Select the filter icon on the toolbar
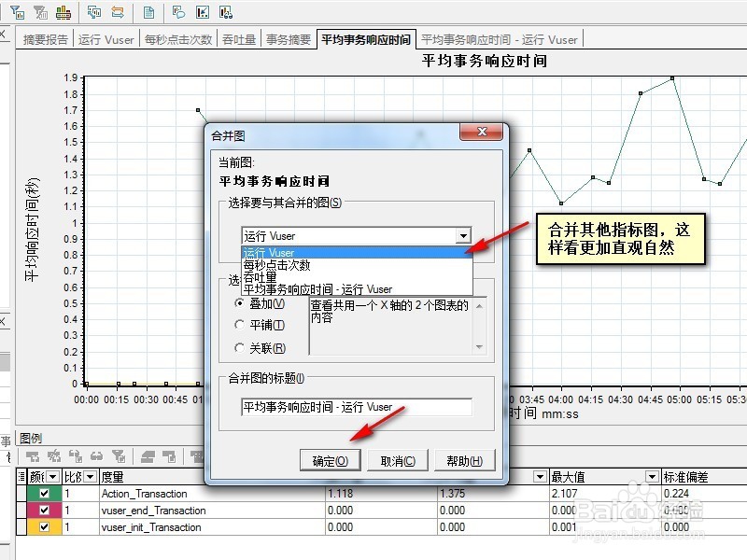Screen dimensions: 747x560 pyautogui.click(x=19, y=12)
